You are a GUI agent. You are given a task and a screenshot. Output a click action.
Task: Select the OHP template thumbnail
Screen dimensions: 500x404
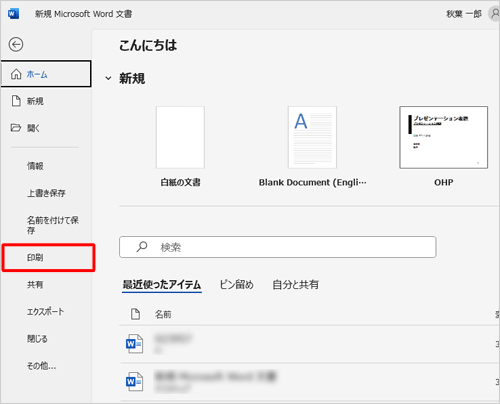[444, 137]
